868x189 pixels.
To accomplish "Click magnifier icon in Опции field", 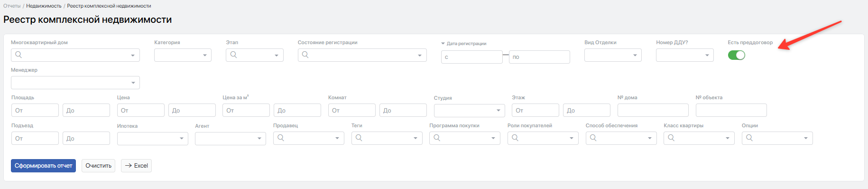I will click(749, 138).
